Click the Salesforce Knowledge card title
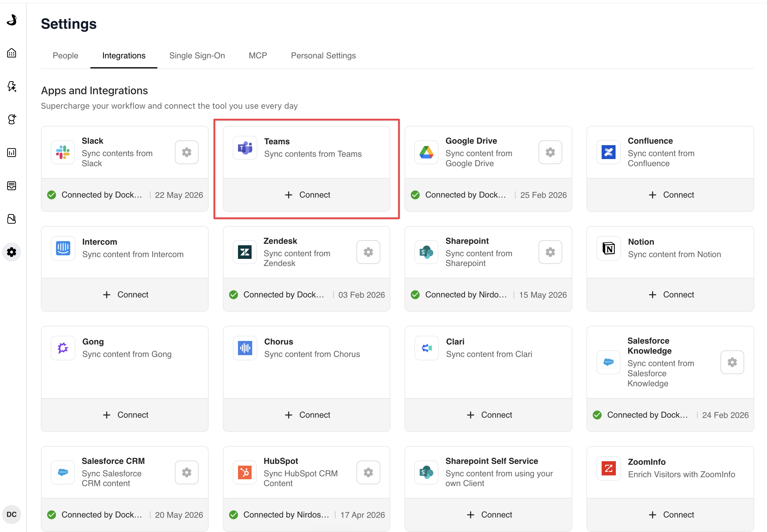 [649, 346]
